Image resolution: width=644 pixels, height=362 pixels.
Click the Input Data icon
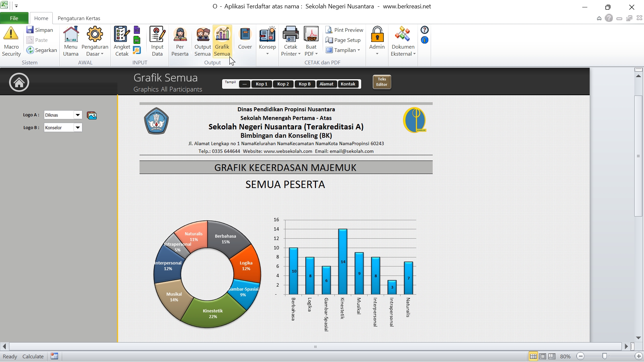(157, 34)
